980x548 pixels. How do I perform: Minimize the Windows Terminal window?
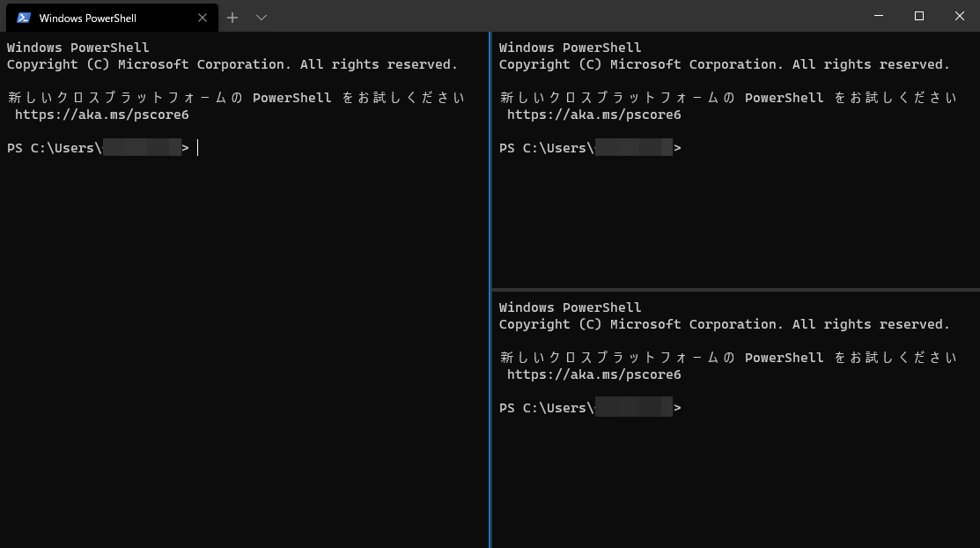click(x=879, y=16)
